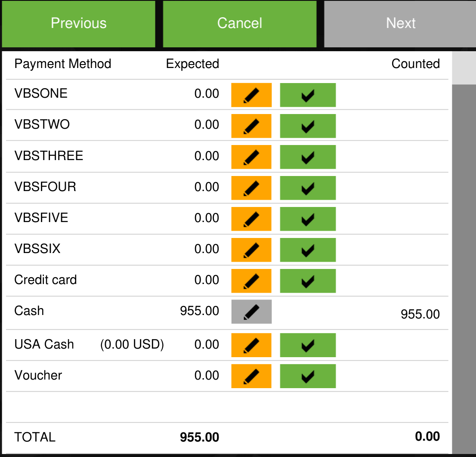The height and width of the screenshot is (457, 476).
Task: Check the green confirm for VBSSIX
Action: coord(308,250)
